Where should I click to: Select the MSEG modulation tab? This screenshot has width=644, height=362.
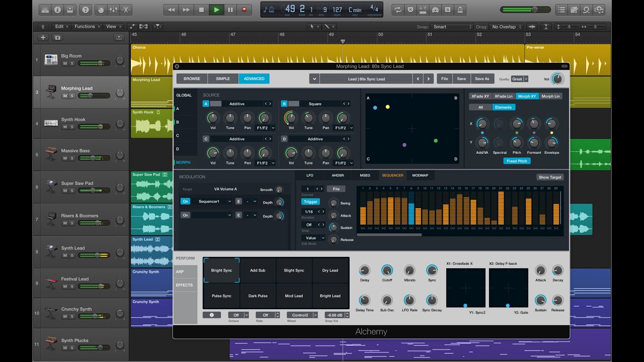click(365, 175)
